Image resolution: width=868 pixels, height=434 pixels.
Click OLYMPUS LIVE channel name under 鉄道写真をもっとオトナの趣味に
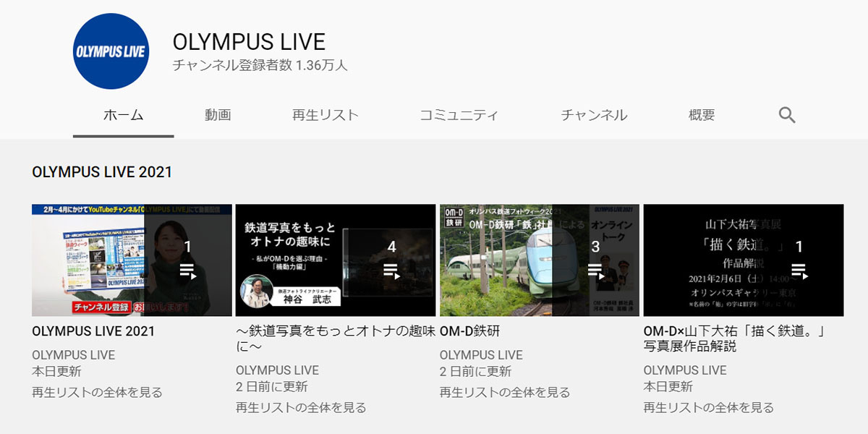point(278,370)
